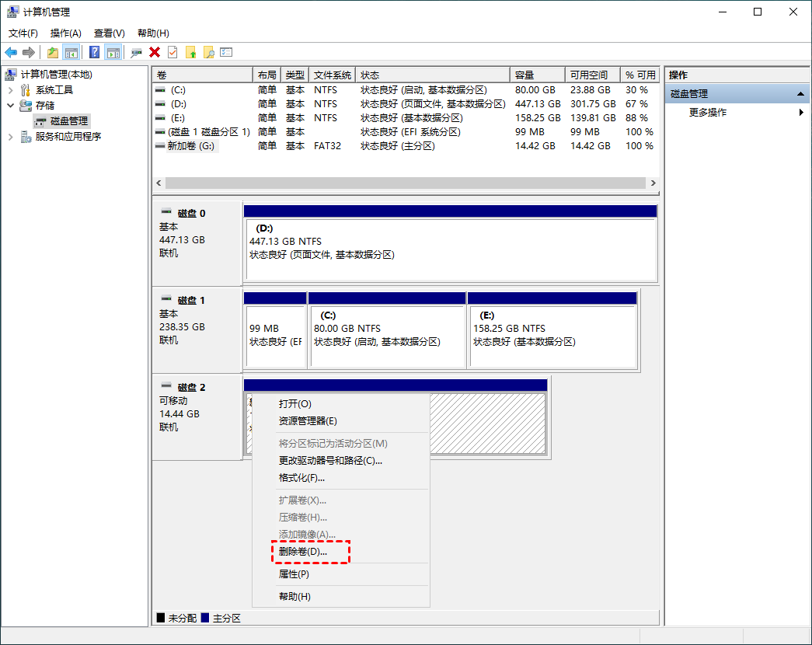Click the checkmark document toolbar icon

pyautogui.click(x=173, y=52)
